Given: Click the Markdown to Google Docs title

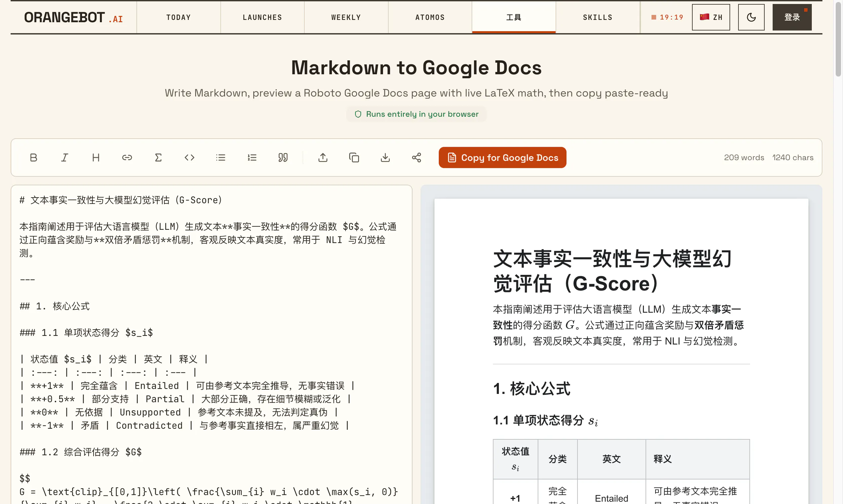Looking at the screenshot, I should pyautogui.click(x=417, y=67).
